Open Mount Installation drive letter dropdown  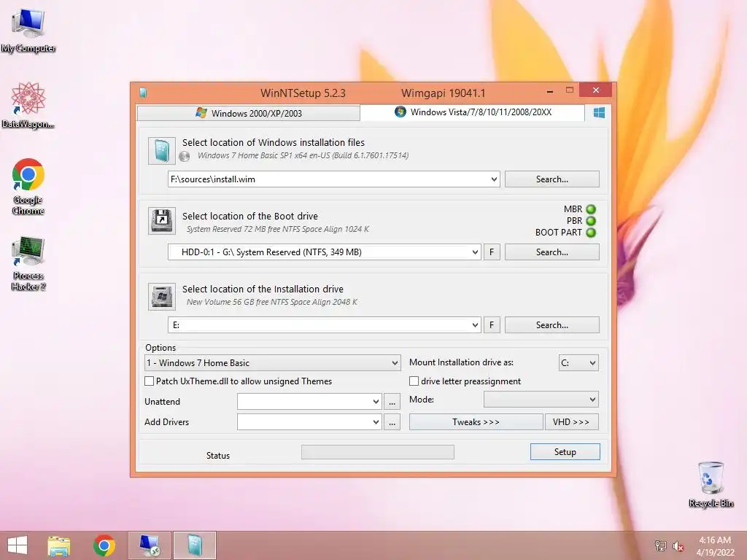click(x=578, y=363)
